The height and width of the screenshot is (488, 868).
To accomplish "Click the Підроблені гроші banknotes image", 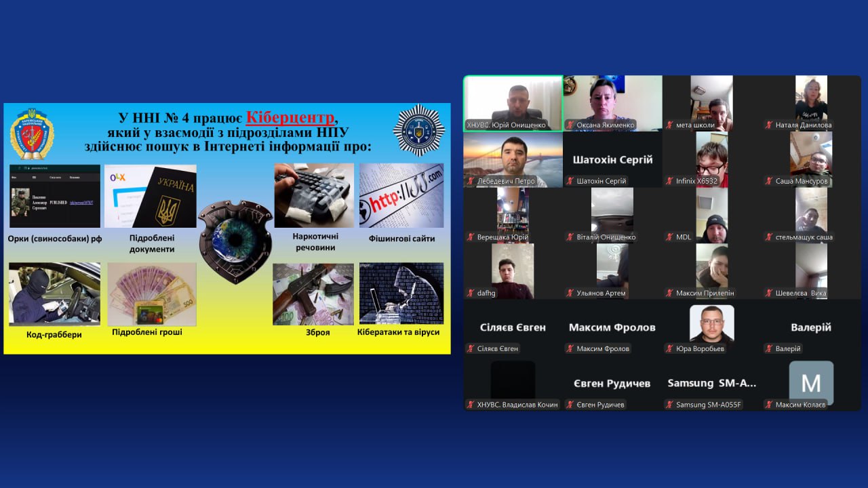I will [x=152, y=293].
